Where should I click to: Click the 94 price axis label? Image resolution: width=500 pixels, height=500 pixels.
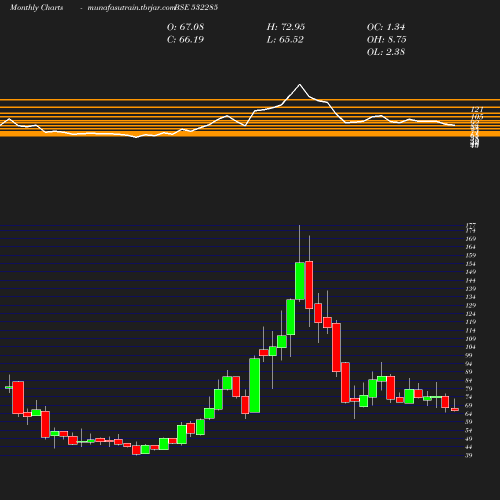(469, 364)
